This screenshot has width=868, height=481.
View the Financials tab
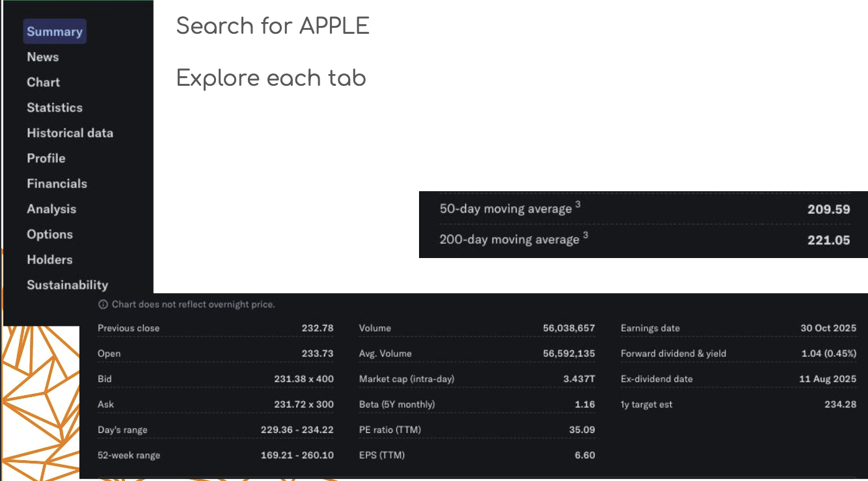tap(57, 183)
